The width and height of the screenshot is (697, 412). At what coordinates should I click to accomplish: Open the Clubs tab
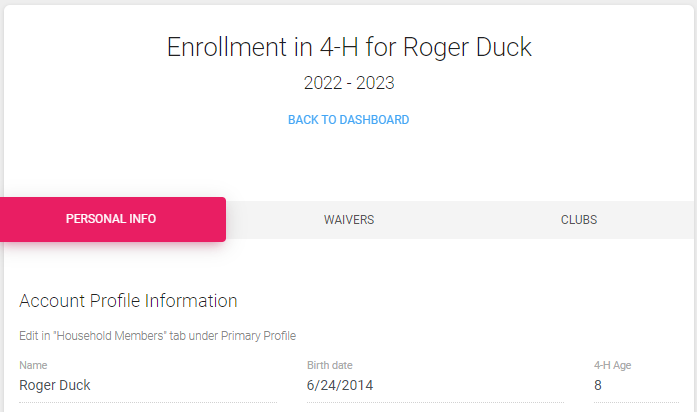coord(579,220)
